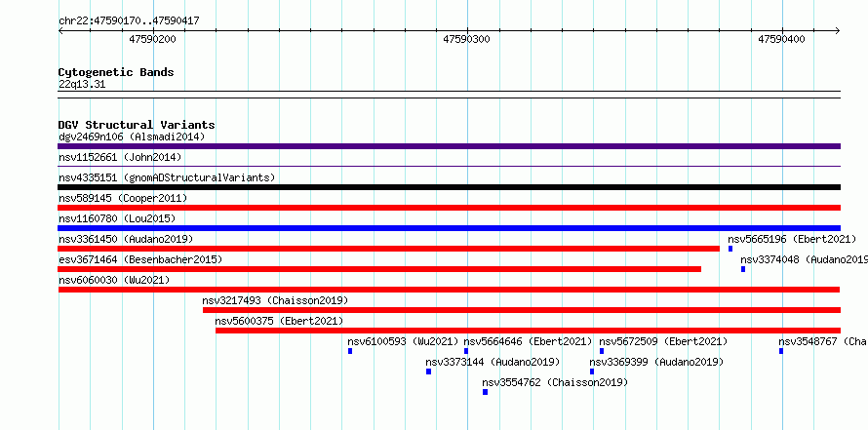868x430 pixels.
Task: Select the blue marker under nsv3373144
Action: [428, 371]
